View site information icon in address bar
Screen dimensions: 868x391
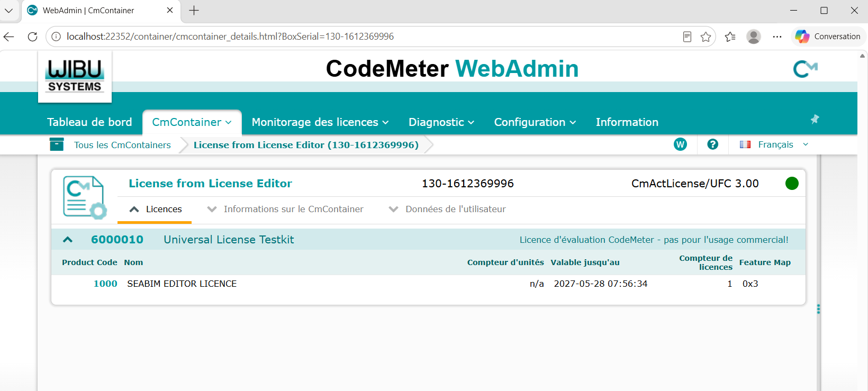point(56,37)
